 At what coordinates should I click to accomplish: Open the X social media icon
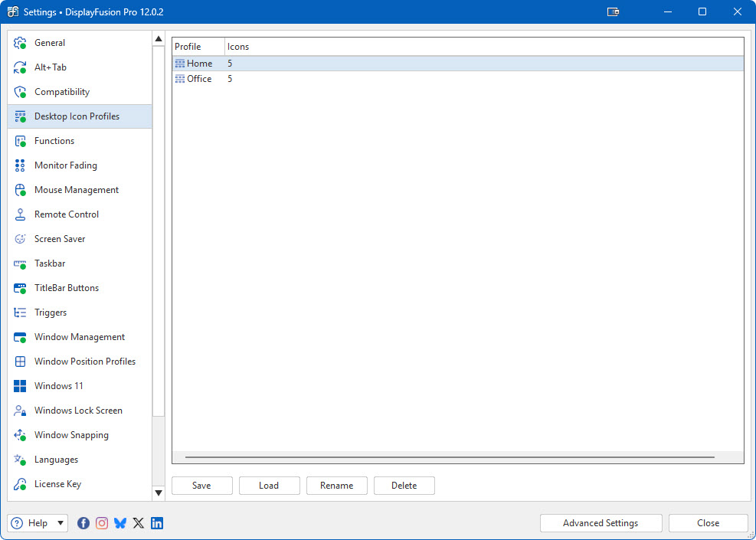[139, 523]
